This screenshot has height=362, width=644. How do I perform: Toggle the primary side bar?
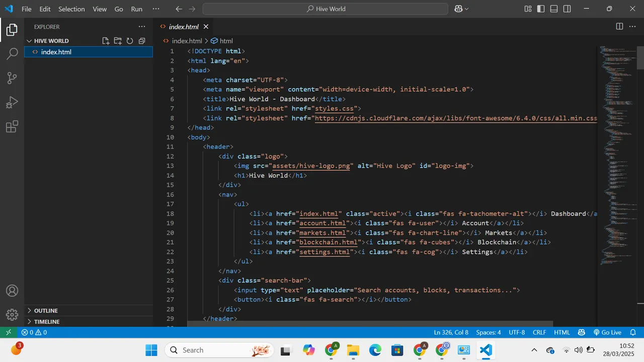(x=541, y=9)
